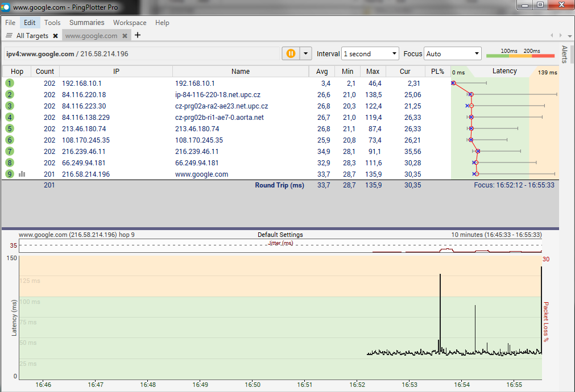This screenshot has height=392, width=575.
Task: Pause the trace with the orange button
Action: (x=291, y=53)
